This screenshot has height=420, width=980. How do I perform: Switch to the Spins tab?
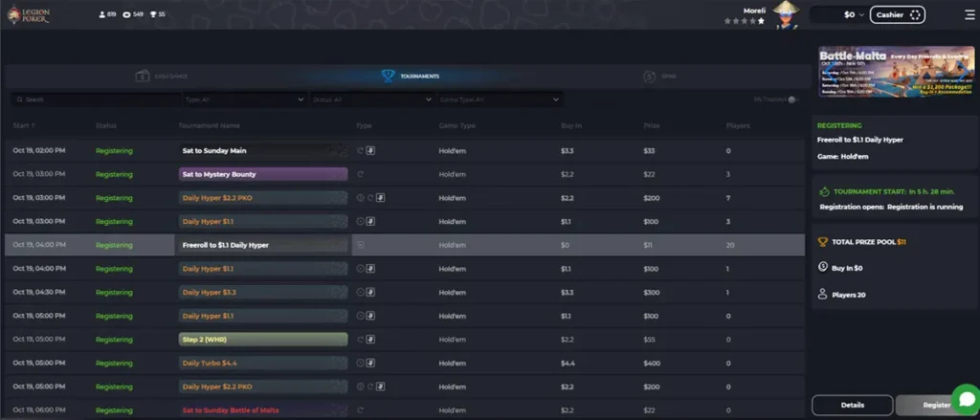click(x=658, y=76)
